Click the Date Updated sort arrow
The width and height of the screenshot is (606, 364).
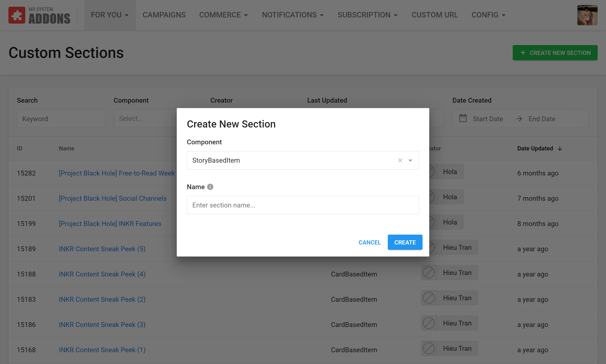click(560, 148)
